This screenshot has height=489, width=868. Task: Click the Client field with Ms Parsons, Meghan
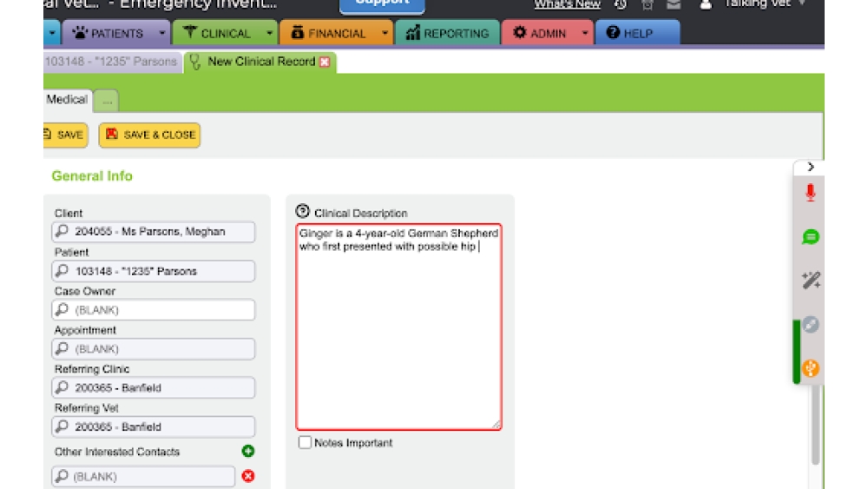pos(154,232)
